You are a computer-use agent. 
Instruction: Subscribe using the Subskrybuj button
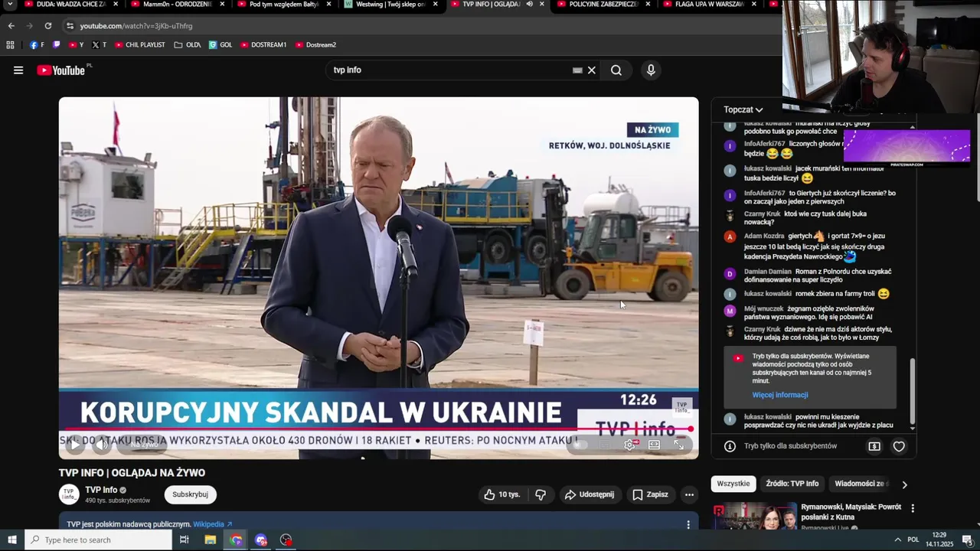(x=191, y=494)
